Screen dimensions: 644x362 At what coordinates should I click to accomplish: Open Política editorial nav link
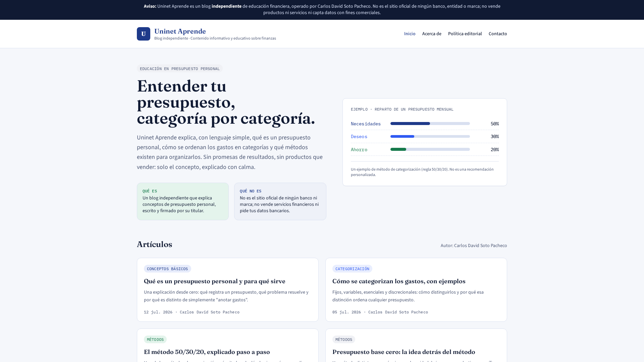pos(465,34)
